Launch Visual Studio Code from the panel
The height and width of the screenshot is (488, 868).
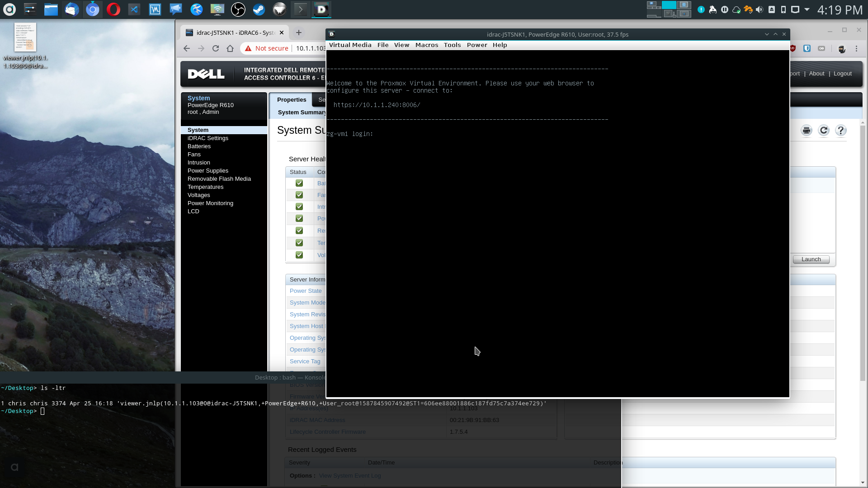coord(134,9)
